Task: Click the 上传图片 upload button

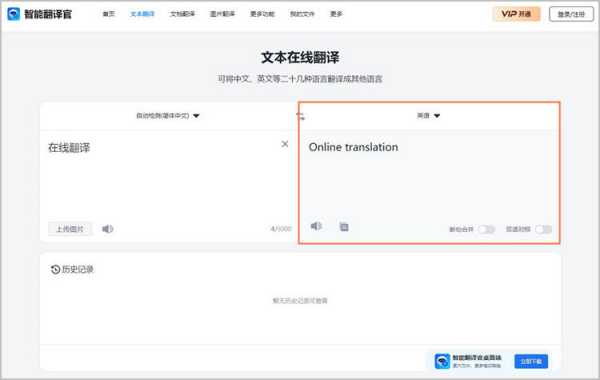Action: [x=70, y=229]
